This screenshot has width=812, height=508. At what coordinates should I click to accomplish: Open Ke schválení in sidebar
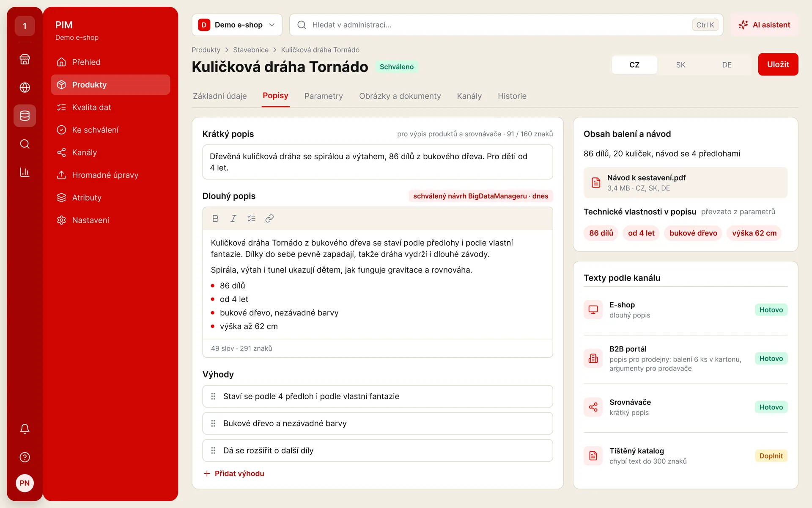coord(110,130)
